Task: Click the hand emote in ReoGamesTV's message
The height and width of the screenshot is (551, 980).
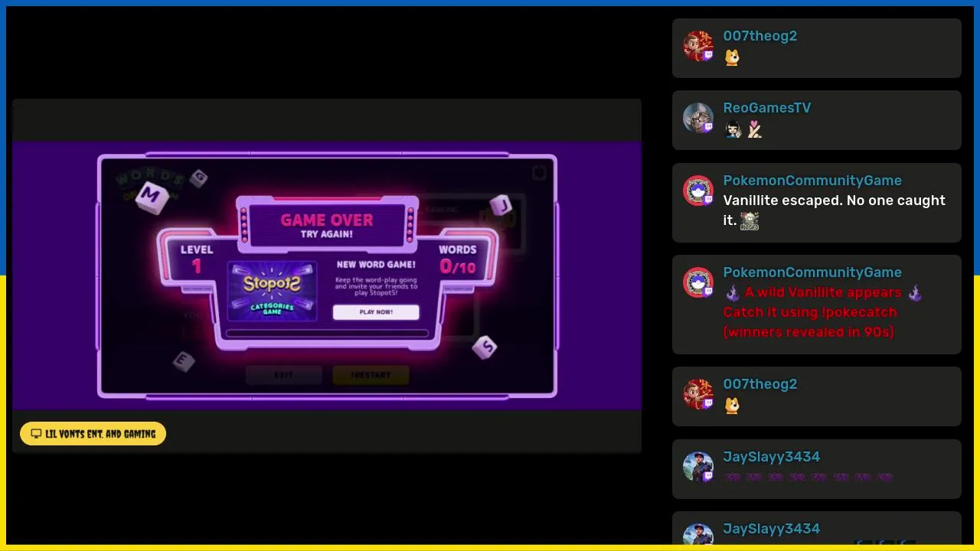Action: click(x=755, y=129)
